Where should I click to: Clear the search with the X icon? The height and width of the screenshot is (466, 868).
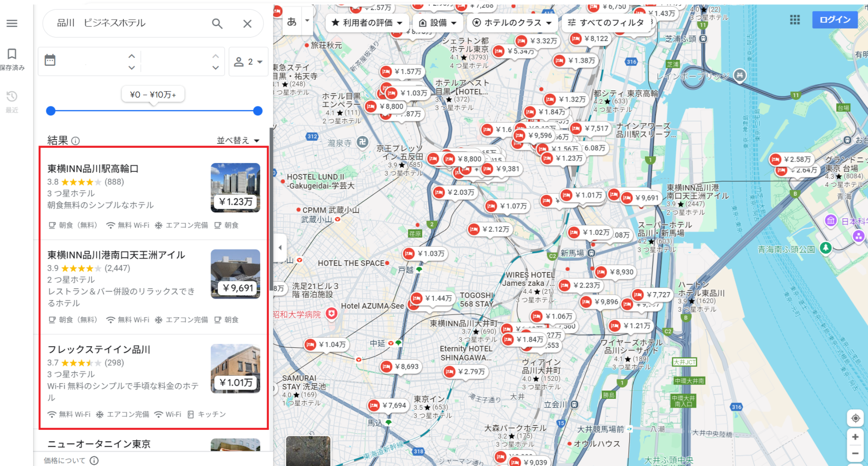(x=247, y=24)
